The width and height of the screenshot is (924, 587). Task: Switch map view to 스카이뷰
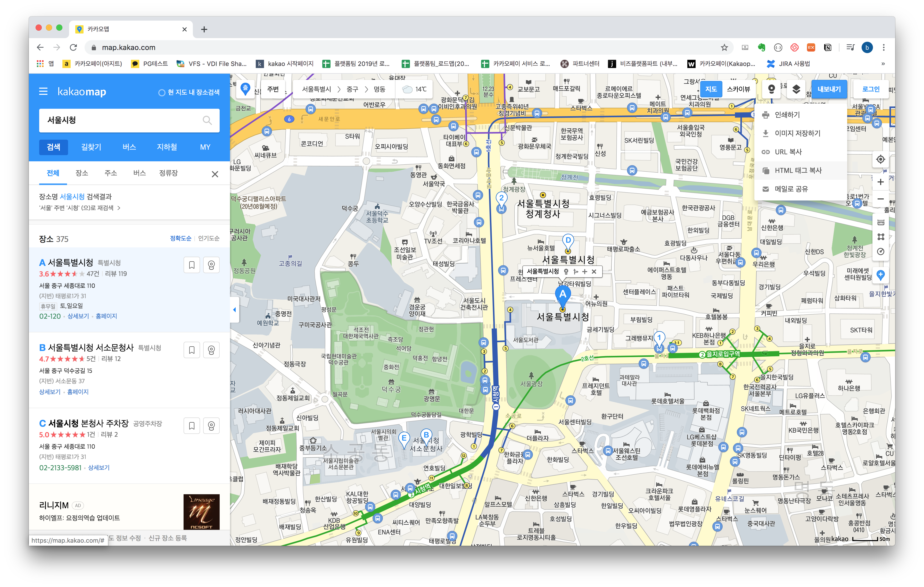pyautogui.click(x=738, y=89)
